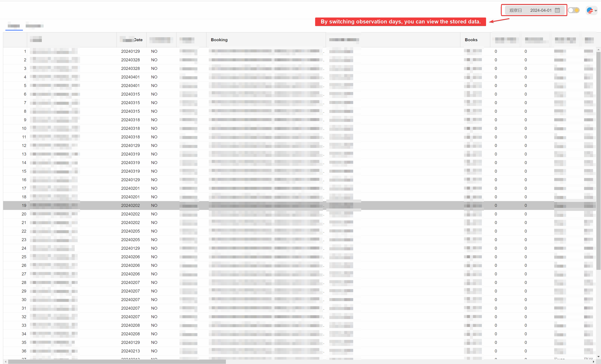Open the calendar picker icon beside 2024-04-01
Viewport: 601px width, 364px height.
point(557,10)
